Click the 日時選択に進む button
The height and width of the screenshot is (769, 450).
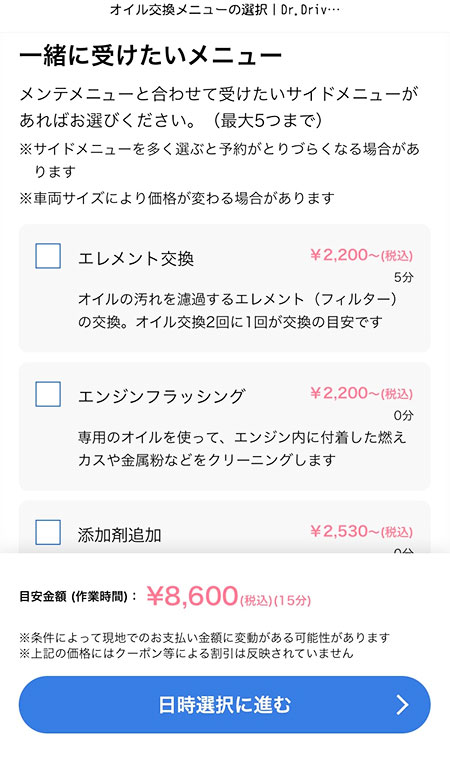click(225, 705)
